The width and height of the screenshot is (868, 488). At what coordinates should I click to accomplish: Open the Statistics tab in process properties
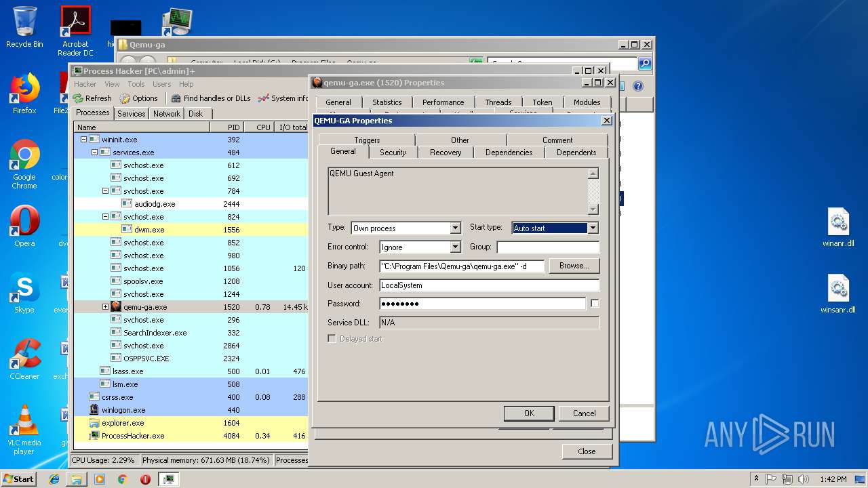pos(387,102)
